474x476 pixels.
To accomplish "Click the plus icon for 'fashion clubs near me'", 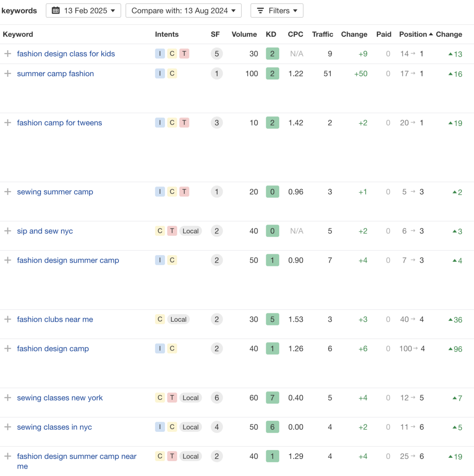I will click(7, 319).
